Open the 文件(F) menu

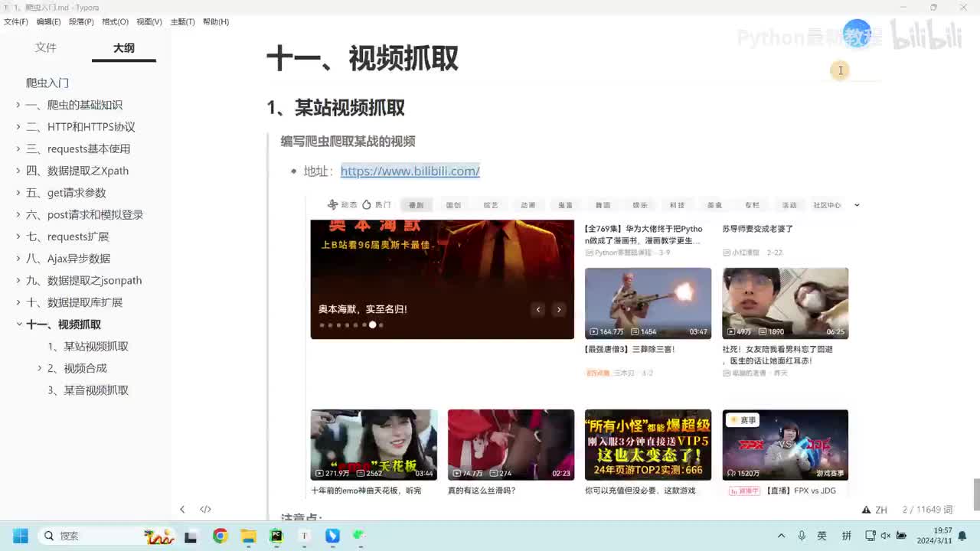coord(16,21)
